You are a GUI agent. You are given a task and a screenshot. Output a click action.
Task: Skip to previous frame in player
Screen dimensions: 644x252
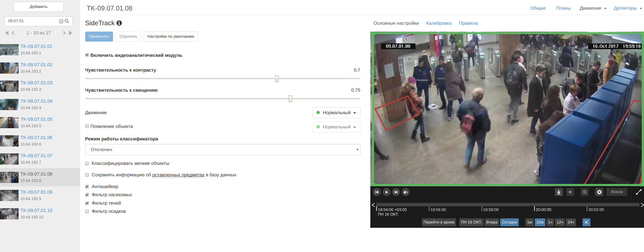click(x=377, y=192)
